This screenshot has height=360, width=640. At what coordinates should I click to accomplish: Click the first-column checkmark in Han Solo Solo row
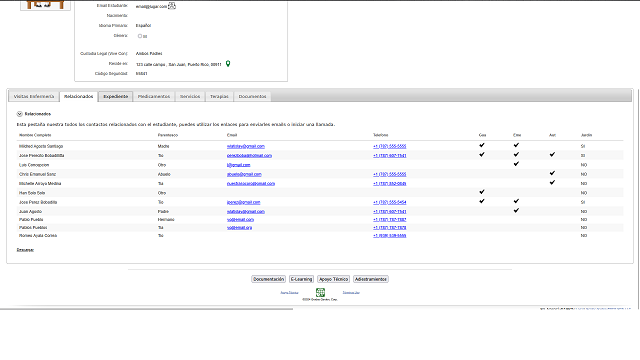tap(482, 192)
